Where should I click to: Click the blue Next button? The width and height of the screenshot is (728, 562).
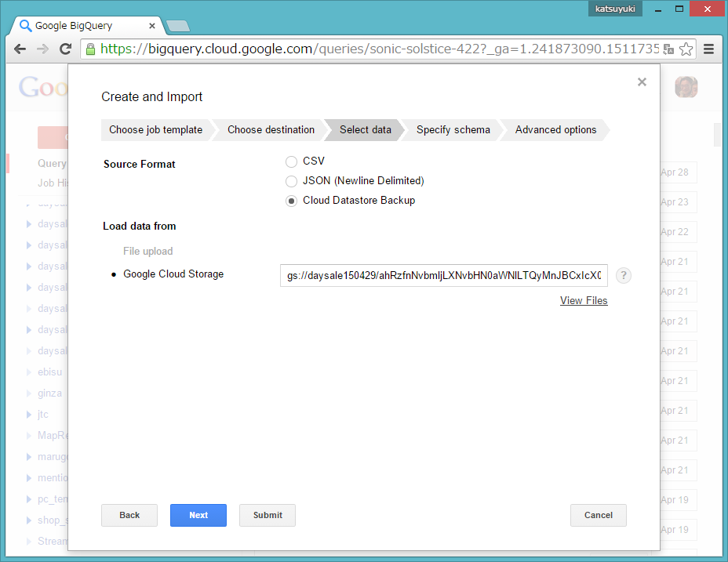tap(198, 515)
